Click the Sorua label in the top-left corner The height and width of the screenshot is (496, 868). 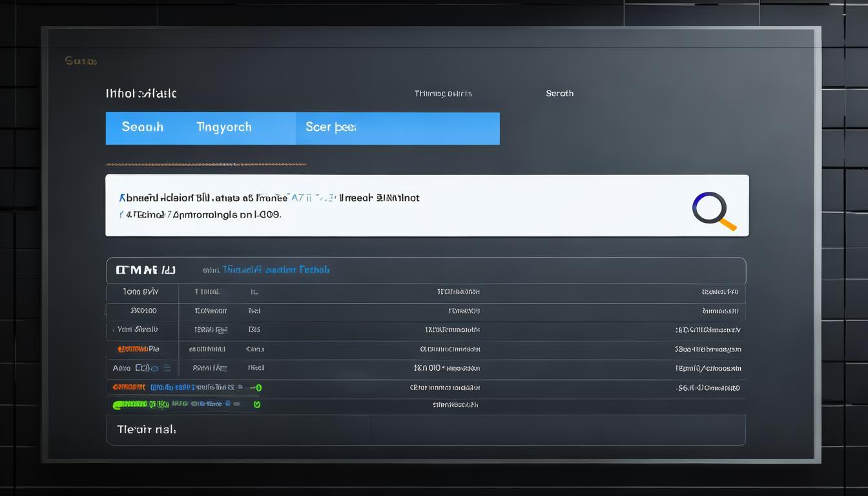81,61
